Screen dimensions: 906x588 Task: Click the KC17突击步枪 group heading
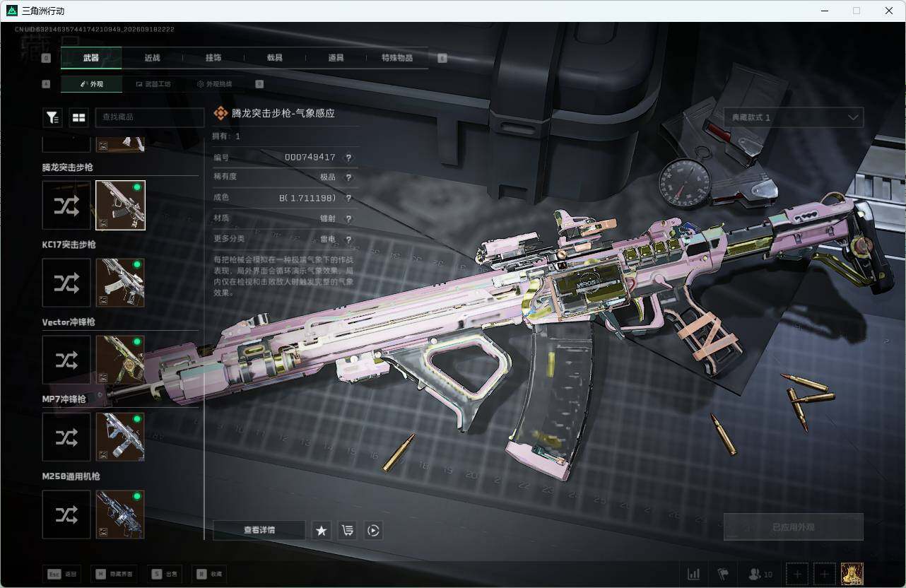click(x=69, y=245)
